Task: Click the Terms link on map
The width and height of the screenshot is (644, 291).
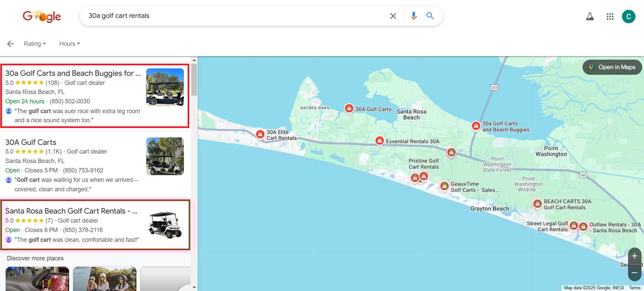Action: 635,288
